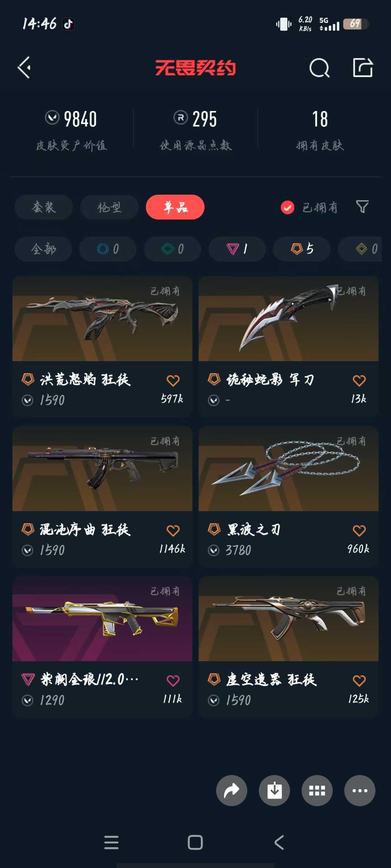Open the 诡秘蛇影 军刀 knife thumbnail
Viewport: 391px width, 868px height.
[289, 319]
